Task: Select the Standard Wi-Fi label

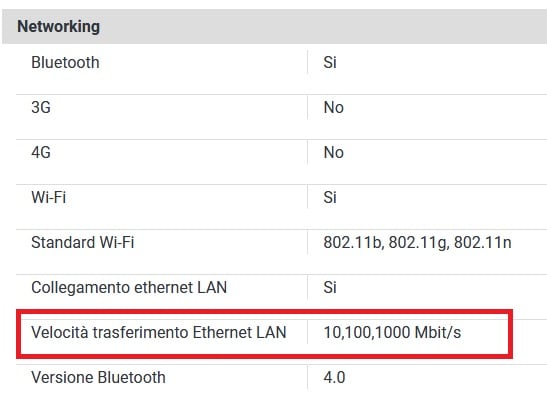Action: [83, 242]
